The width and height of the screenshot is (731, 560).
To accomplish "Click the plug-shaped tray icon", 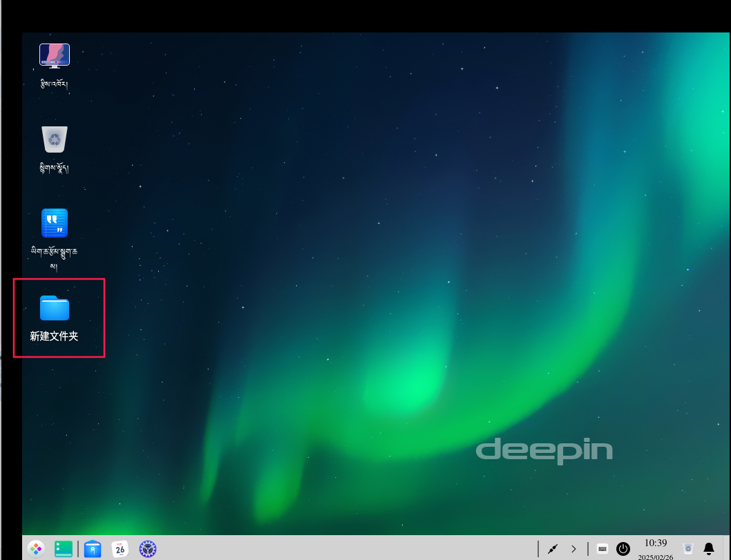I will (x=552, y=549).
